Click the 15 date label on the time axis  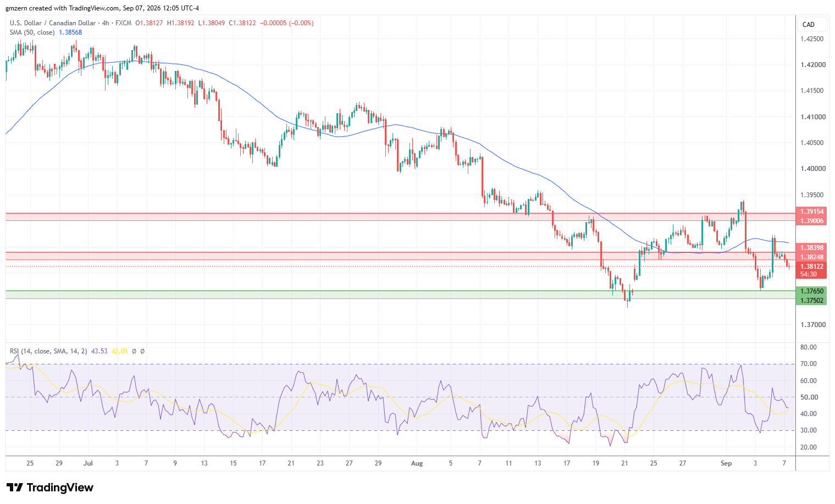[233, 463]
